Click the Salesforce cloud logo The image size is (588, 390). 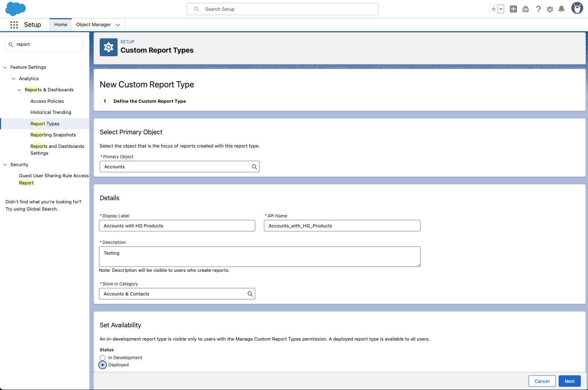coord(16,9)
